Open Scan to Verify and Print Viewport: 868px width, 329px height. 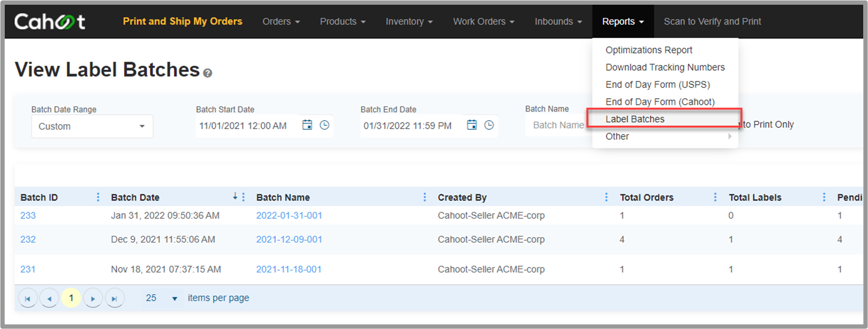712,21
